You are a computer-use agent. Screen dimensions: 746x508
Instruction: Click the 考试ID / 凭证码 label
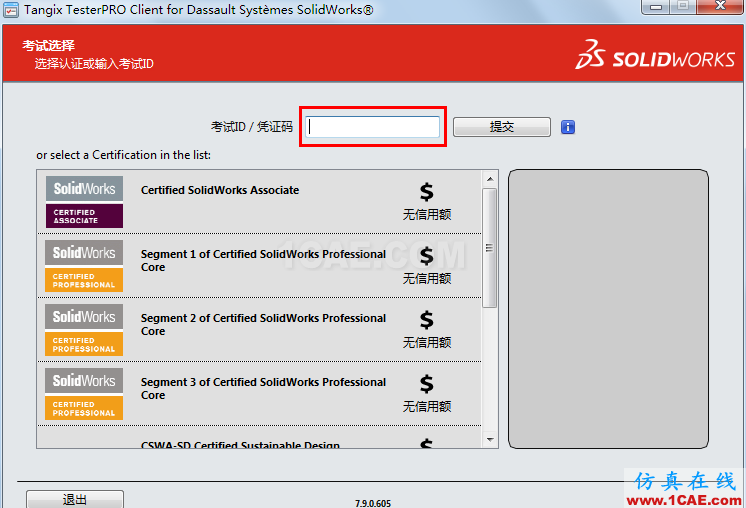252,127
